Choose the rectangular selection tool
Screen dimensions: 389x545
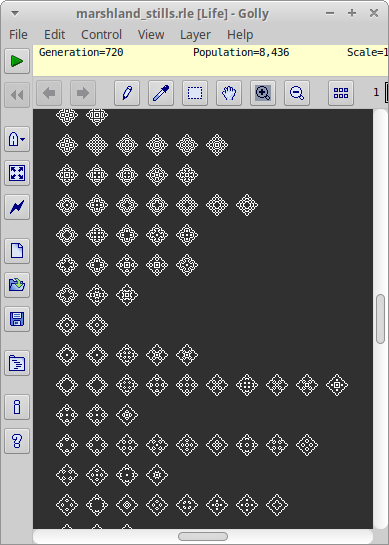[195, 93]
